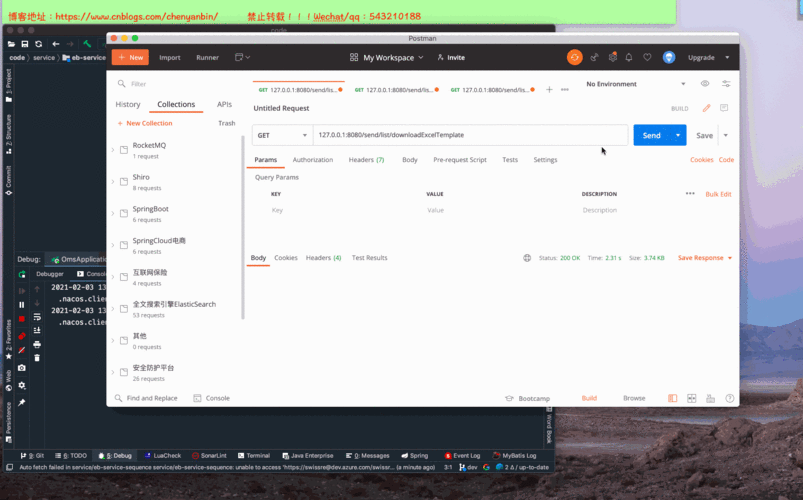Switch to the Collections sidebar tab
803x500 pixels.
click(176, 104)
